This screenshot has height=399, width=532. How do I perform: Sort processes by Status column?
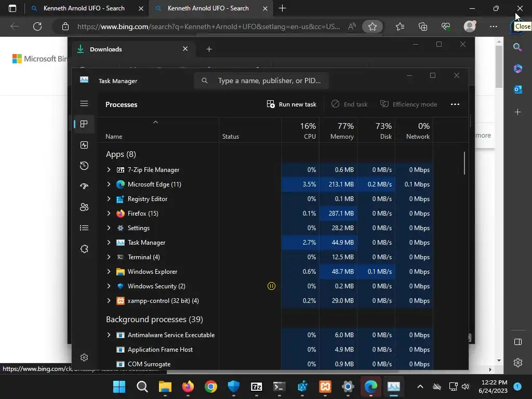[x=250, y=130]
